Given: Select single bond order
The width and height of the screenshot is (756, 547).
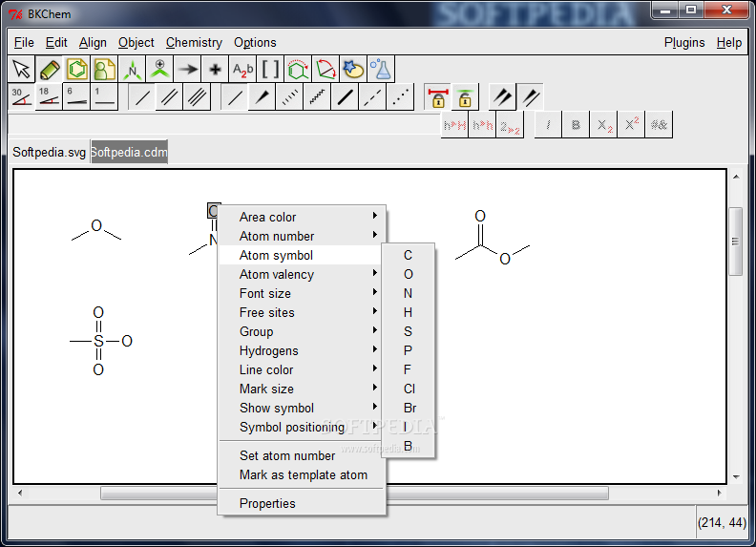Looking at the screenshot, I should click(x=141, y=97).
